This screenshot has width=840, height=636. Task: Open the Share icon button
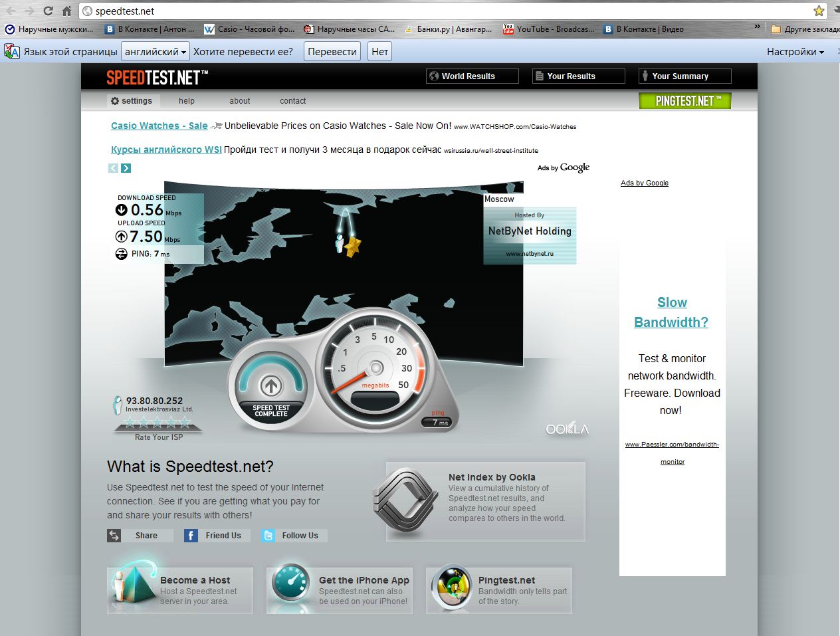coord(114,536)
